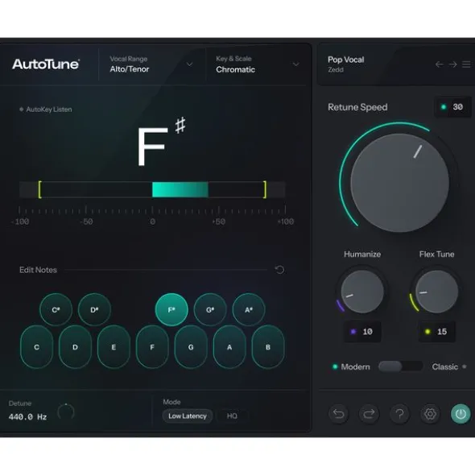
Task: Open the Pop Vocal preset name
Action: pyautogui.click(x=345, y=60)
